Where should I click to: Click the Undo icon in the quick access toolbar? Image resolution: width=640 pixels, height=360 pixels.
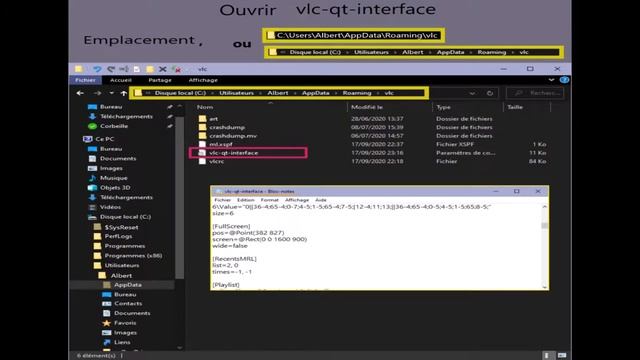click(97, 69)
